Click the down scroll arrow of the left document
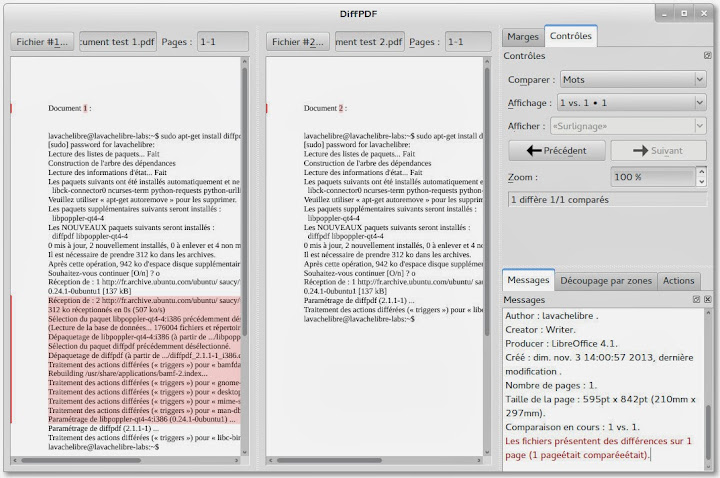Screen dimensions: 720x478 point(244,452)
